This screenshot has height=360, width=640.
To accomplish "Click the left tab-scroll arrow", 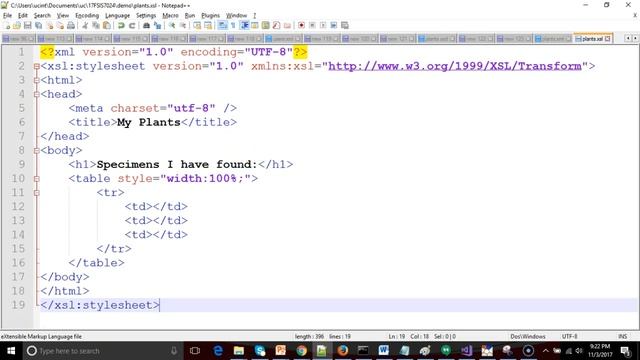I will (628, 38).
